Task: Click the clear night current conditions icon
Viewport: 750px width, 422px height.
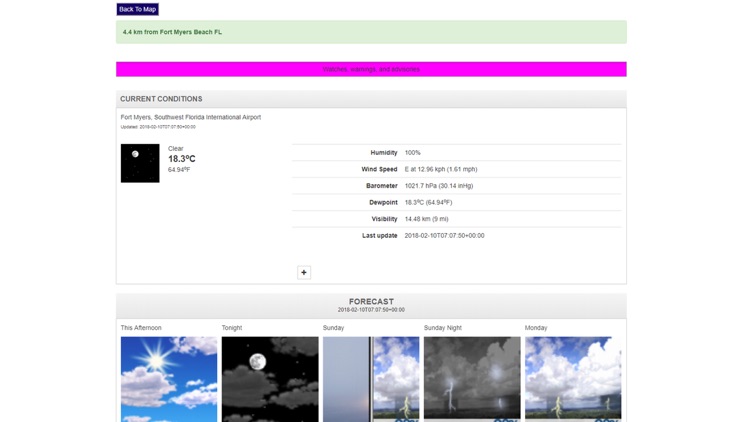Action: (x=140, y=163)
